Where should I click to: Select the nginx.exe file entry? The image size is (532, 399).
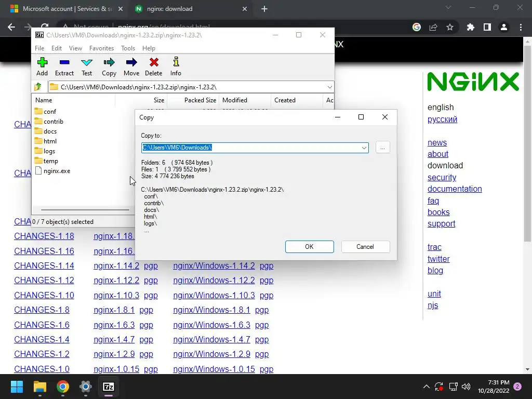(52, 170)
